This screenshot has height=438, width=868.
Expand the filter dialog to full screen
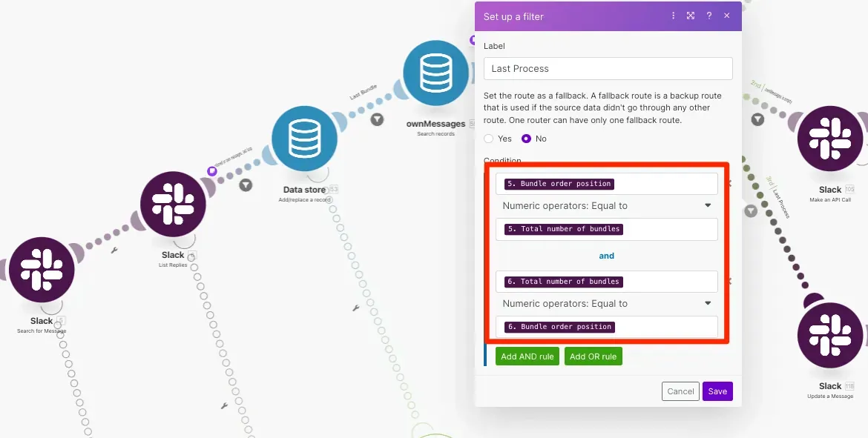tap(690, 16)
